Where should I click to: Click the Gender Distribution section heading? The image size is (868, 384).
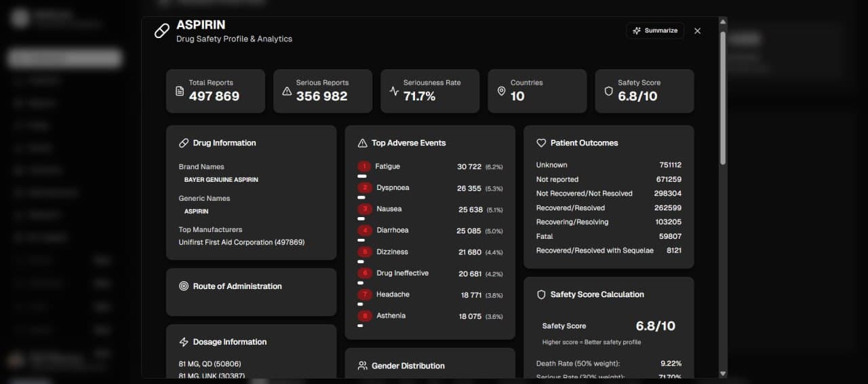point(408,366)
